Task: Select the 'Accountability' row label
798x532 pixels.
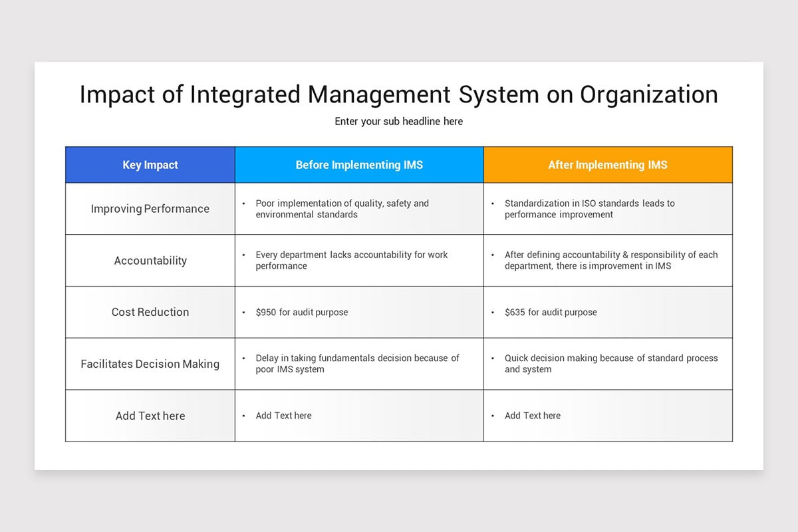Action: point(150,260)
